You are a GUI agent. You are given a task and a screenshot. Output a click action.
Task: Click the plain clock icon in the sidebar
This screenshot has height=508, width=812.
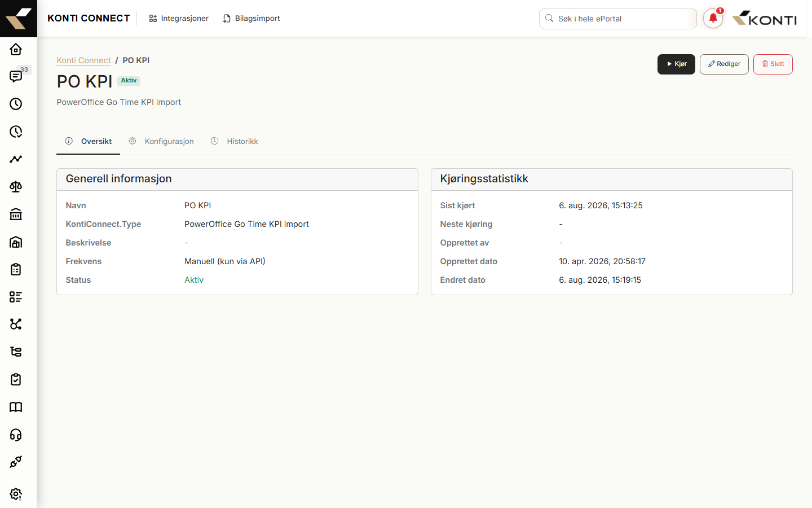16,104
